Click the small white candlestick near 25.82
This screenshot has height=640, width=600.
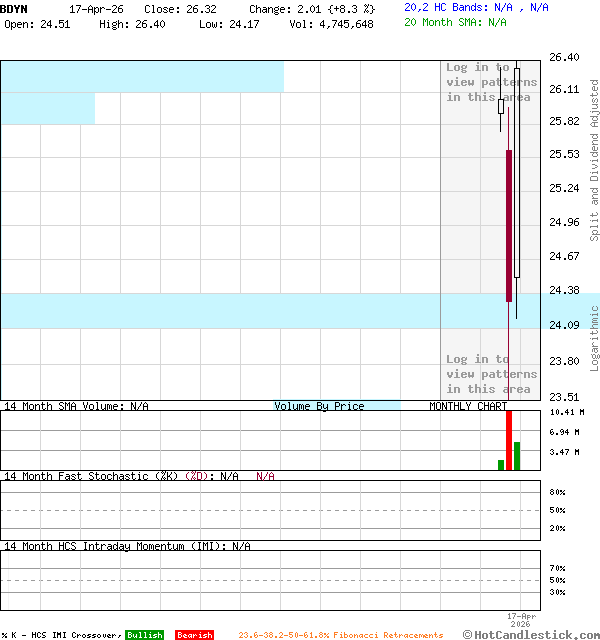501,106
